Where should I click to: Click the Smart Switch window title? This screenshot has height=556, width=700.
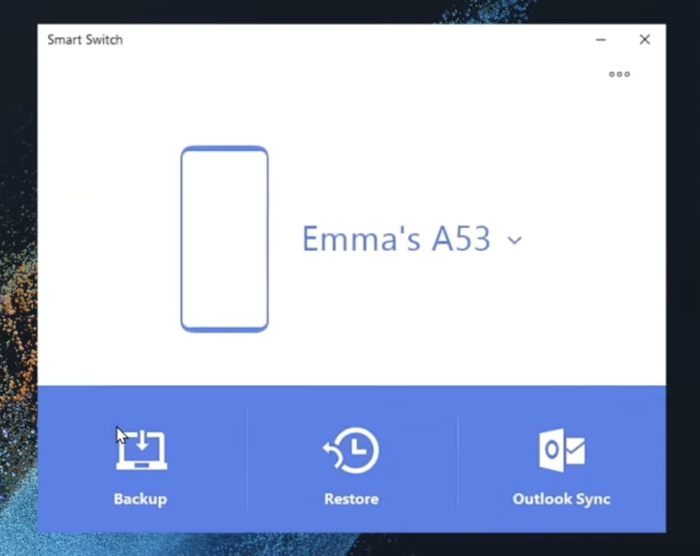point(85,40)
